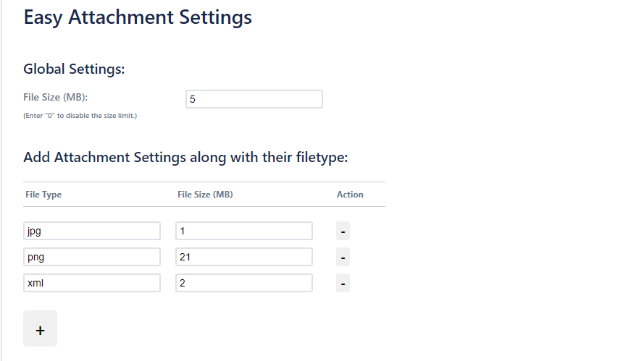Click the plus button to add a row
Image resolution: width=644 pixels, height=361 pixels.
pos(40,329)
